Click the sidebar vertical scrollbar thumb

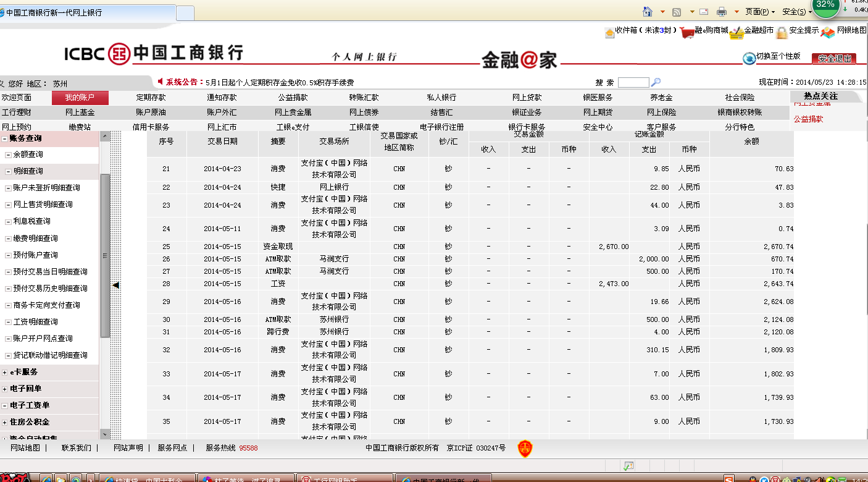pyautogui.click(x=105, y=255)
